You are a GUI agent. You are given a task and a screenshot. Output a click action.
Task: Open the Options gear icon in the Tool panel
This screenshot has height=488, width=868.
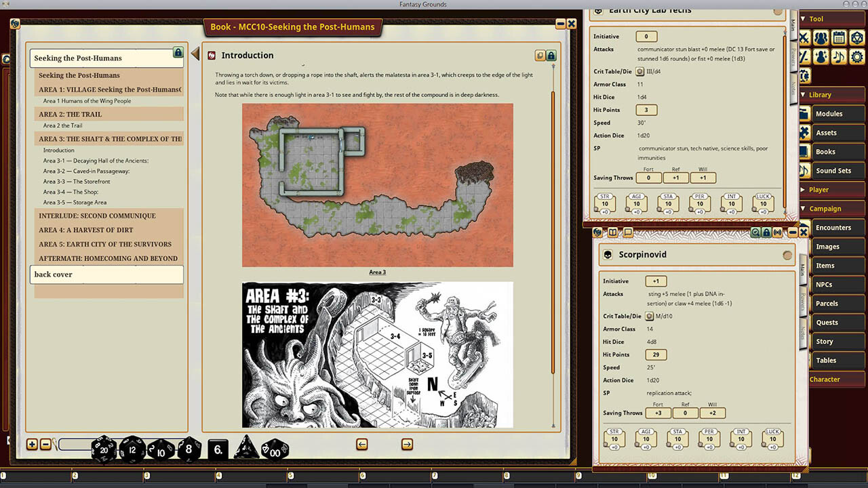(x=856, y=57)
